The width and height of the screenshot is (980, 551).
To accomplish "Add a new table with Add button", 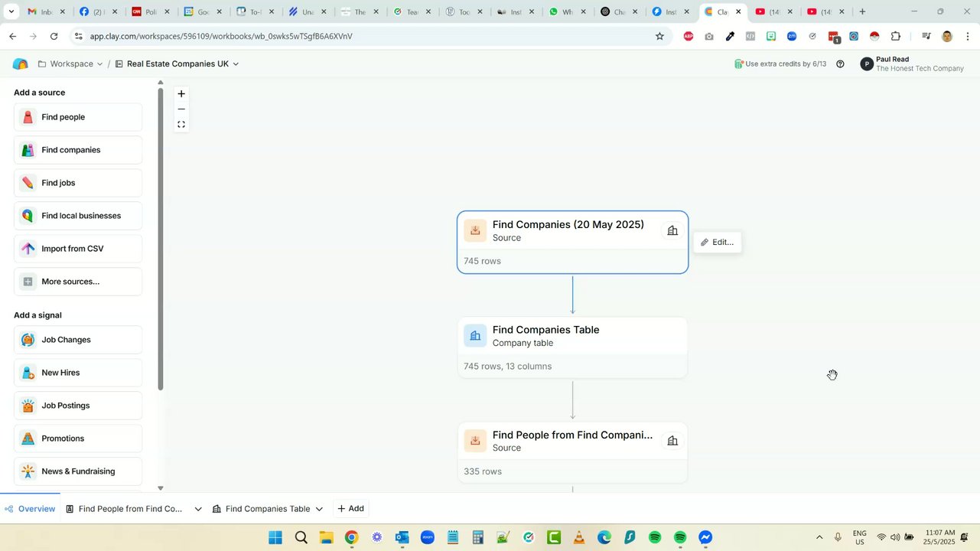I will (x=350, y=509).
